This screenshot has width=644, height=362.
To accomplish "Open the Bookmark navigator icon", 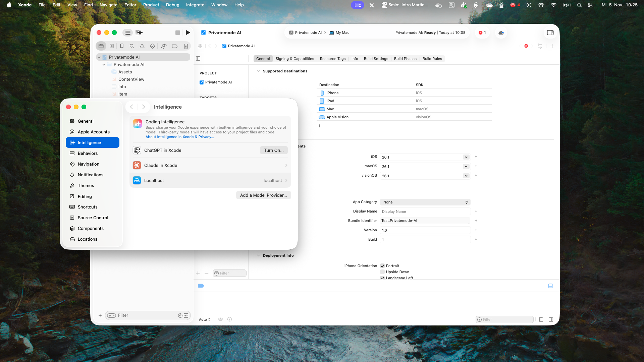I will pos(122,46).
